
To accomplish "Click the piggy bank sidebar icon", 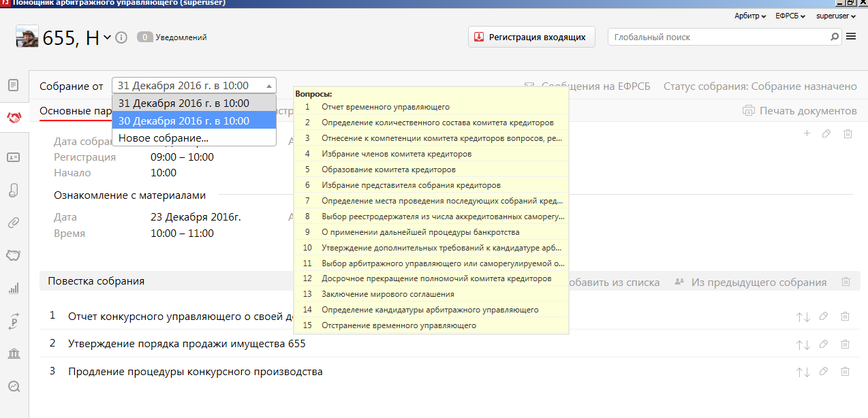I will (14, 255).
